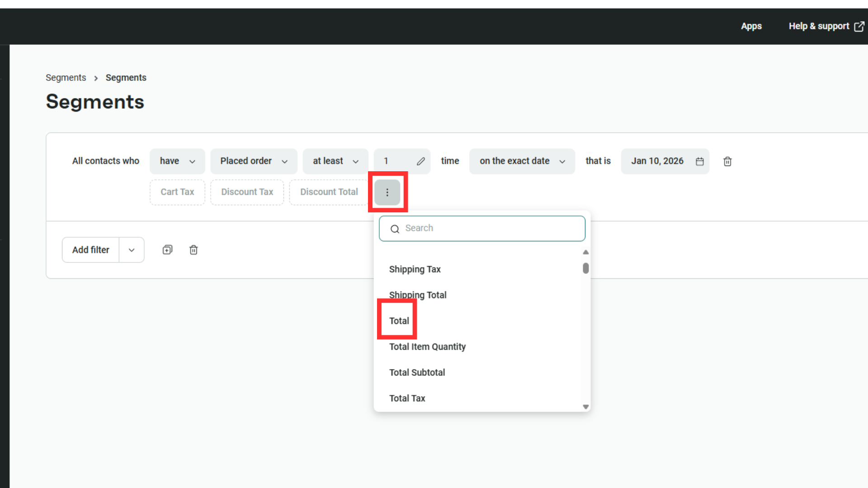Choose Total Item Quantity option
This screenshot has width=868, height=488.
(x=427, y=347)
